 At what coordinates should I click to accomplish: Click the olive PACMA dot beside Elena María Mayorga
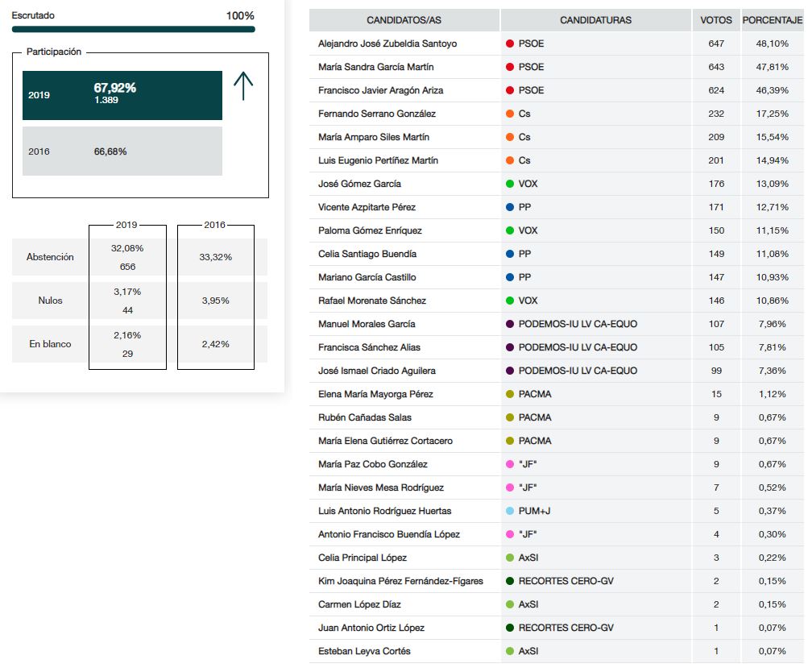coord(510,394)
